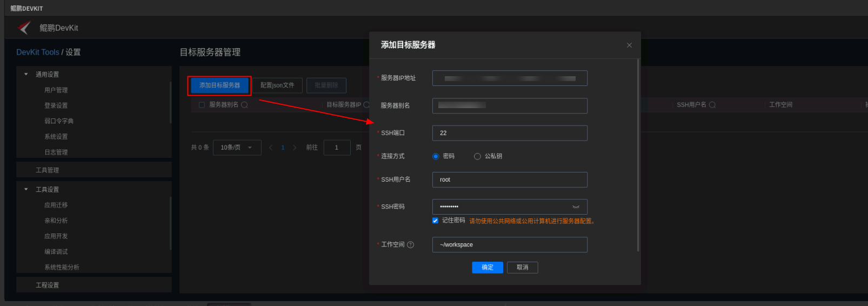Click 批量删除 button
This screenshot has height=306, width=868.
[x=326, y=85]
